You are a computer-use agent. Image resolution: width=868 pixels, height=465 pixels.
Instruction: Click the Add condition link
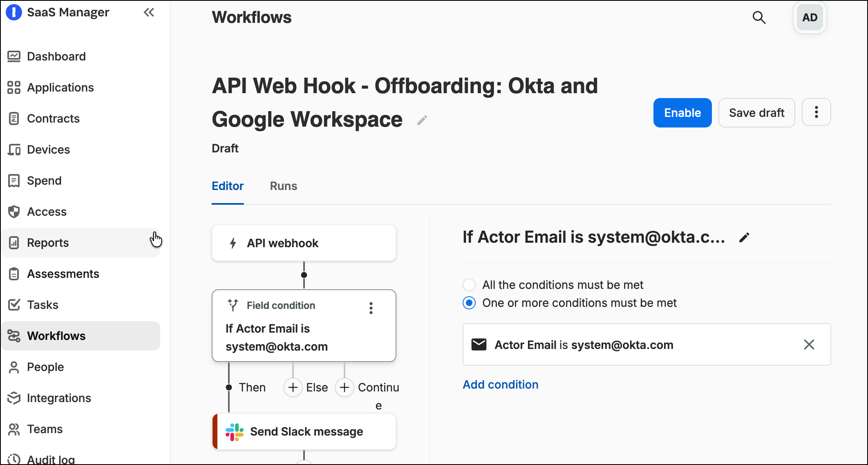(501, 385)
